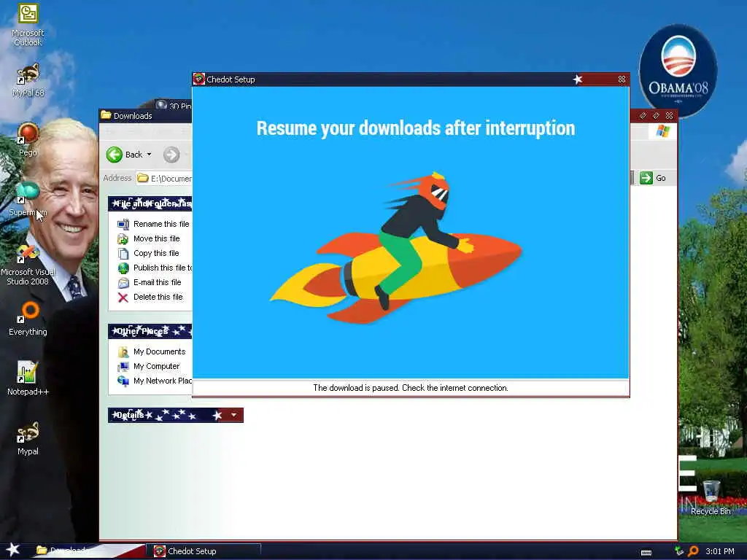Close the Downloads window
This screenshot has width=747, height=560.
pyautogui.click(x=670, y=115)
